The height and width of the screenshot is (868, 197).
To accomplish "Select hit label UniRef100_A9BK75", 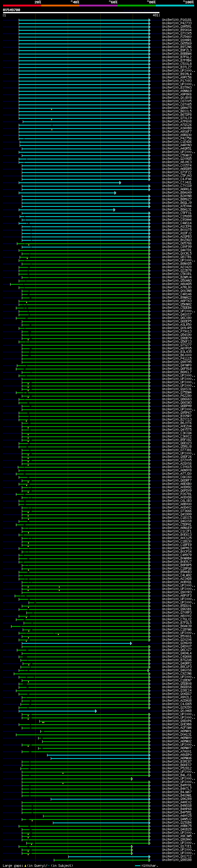I will coord(177,826).
